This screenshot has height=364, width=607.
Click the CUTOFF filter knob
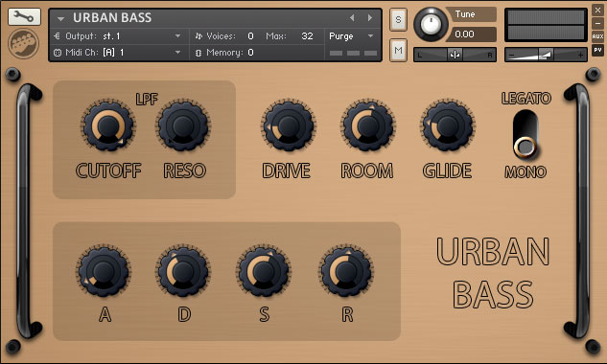click(108, 125)
